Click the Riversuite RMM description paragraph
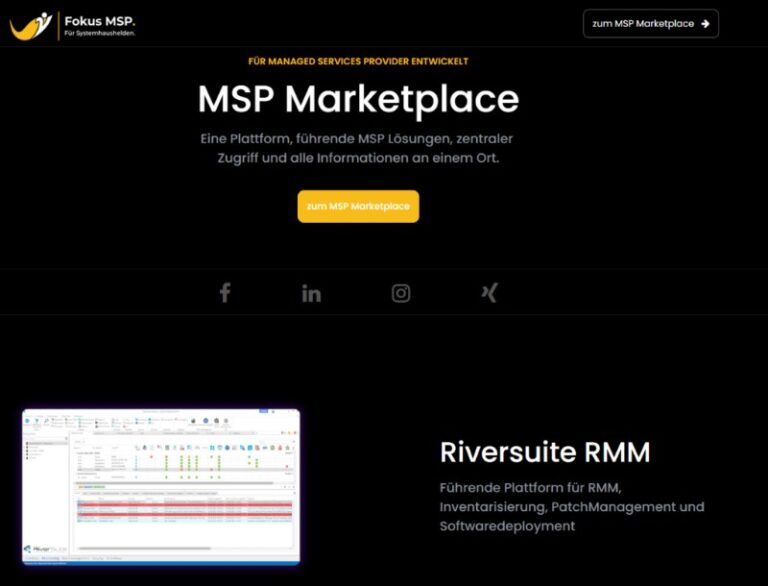The image size is (768, 586). click(572, 506)
